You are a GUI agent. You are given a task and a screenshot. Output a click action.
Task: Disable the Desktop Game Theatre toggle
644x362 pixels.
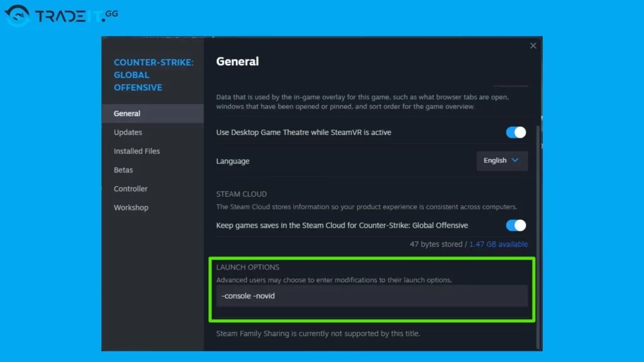pyautogui.click(x=516, y=133)
